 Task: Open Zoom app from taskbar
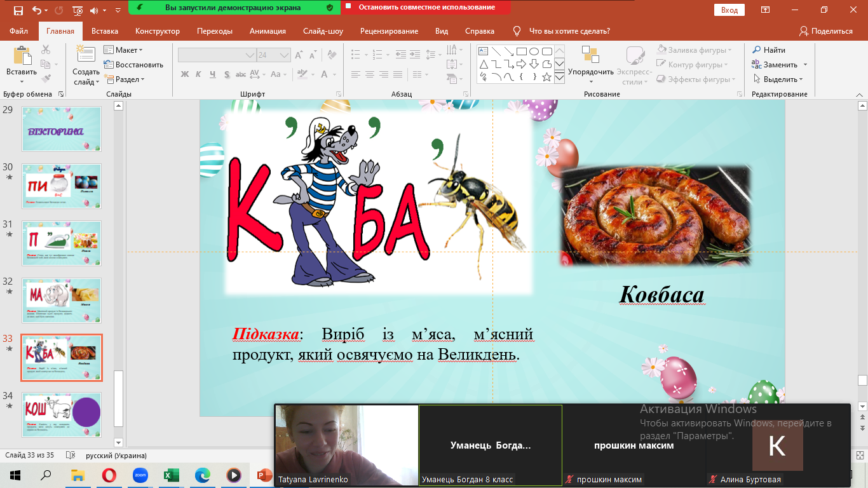(x=140, y=475)
